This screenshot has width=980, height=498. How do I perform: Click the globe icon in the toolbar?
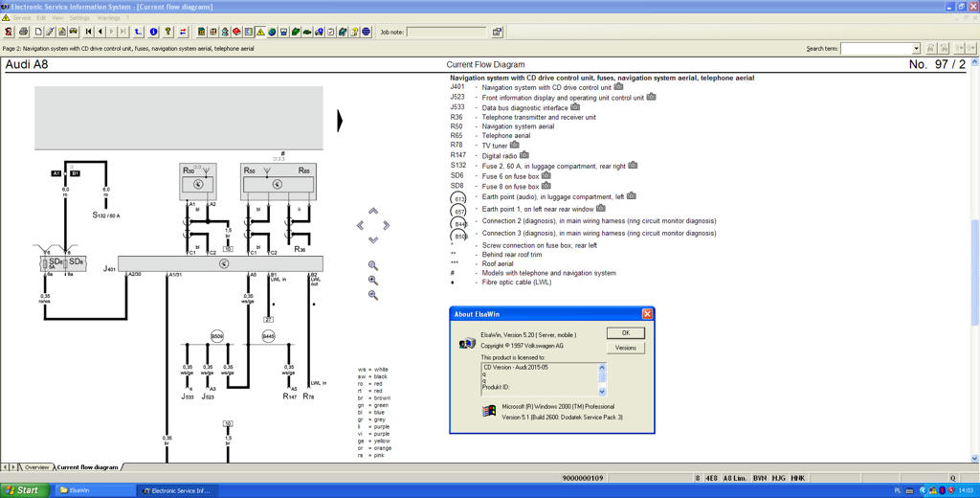(272, 32)
